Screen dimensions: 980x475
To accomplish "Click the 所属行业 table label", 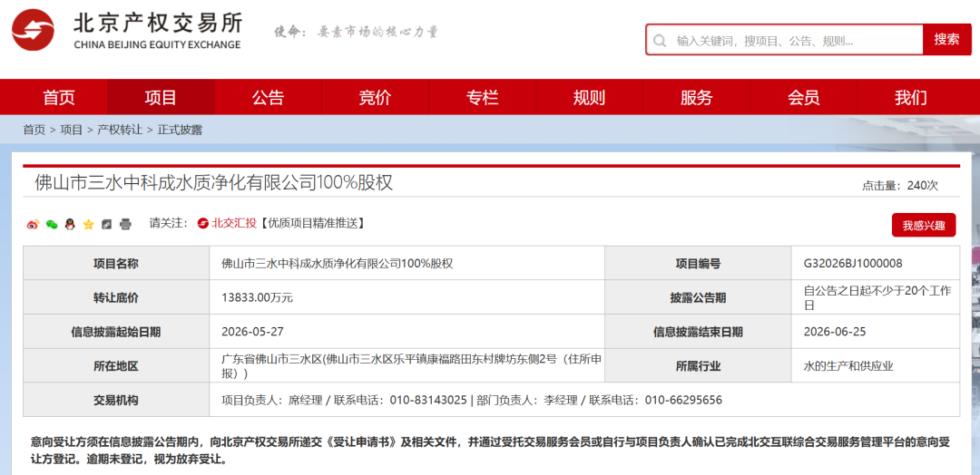I will point(698,366).
